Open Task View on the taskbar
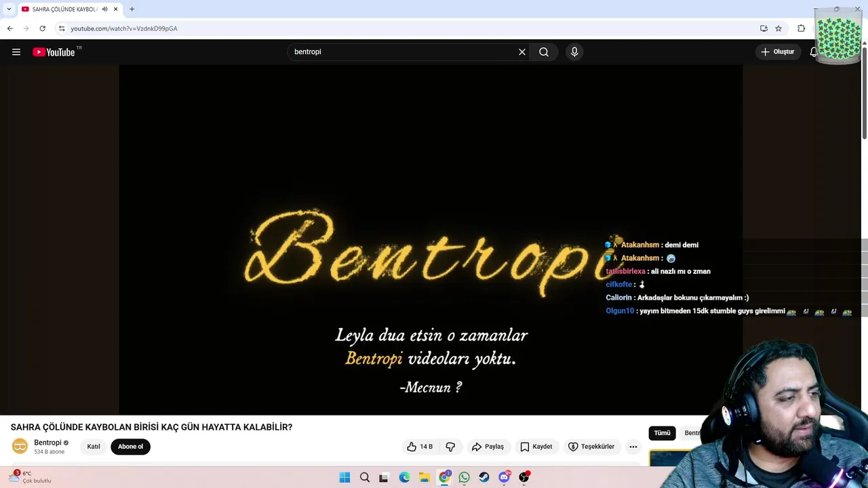This screenshot has width=868, height=488. pyautogui.click(x=384, y=477)
